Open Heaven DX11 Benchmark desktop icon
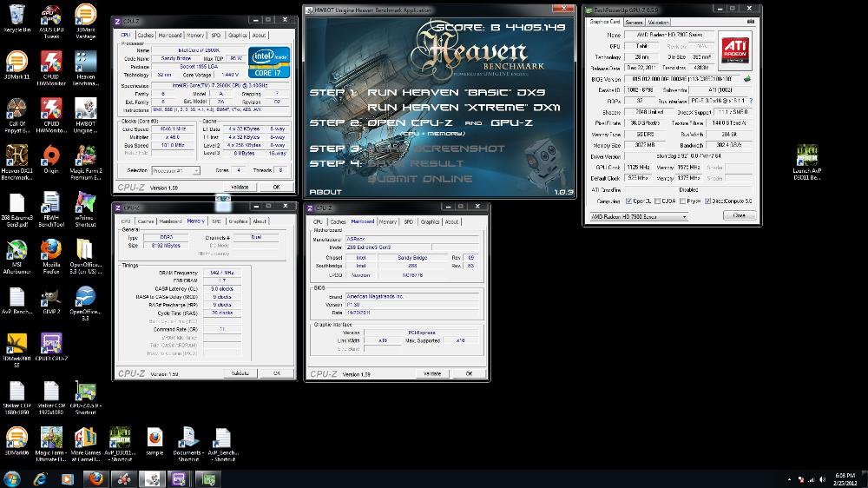 16,162
